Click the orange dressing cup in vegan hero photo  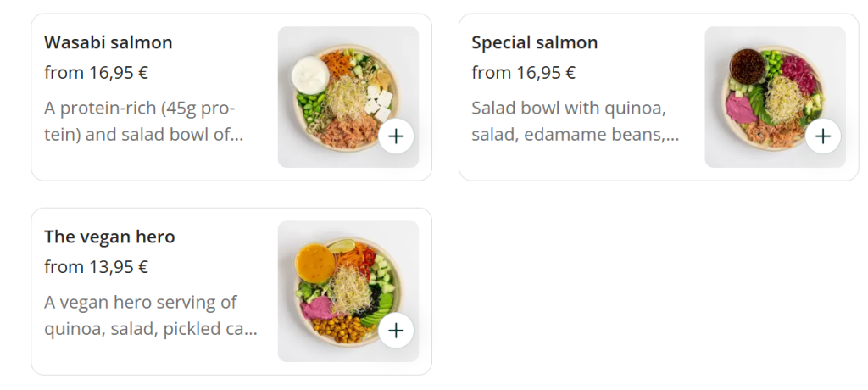click(x=314, y=261)
